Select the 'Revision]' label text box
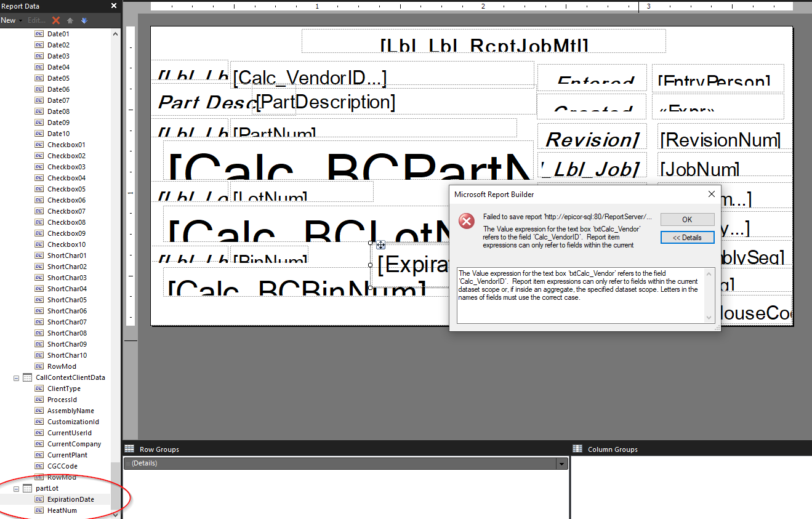 592,137
